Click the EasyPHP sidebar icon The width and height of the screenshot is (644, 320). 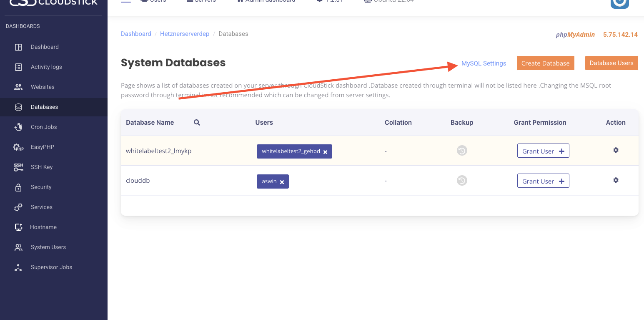click(x=18, y=147)
